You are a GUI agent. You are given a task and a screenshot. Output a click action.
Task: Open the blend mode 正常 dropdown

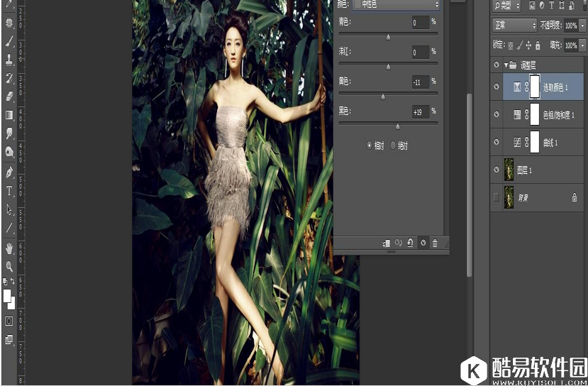(x=514, y=26)
